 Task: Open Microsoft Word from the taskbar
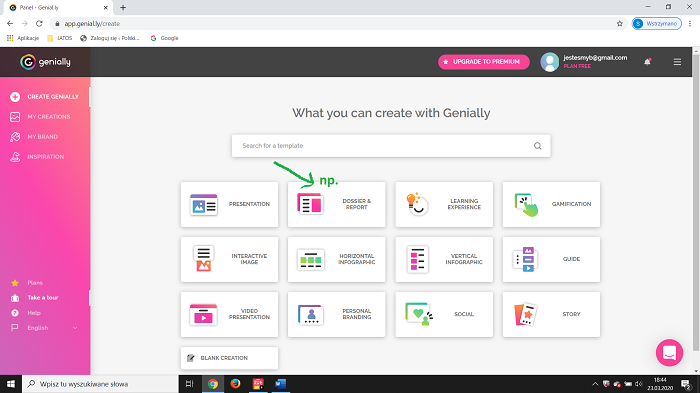coord(280,384)
